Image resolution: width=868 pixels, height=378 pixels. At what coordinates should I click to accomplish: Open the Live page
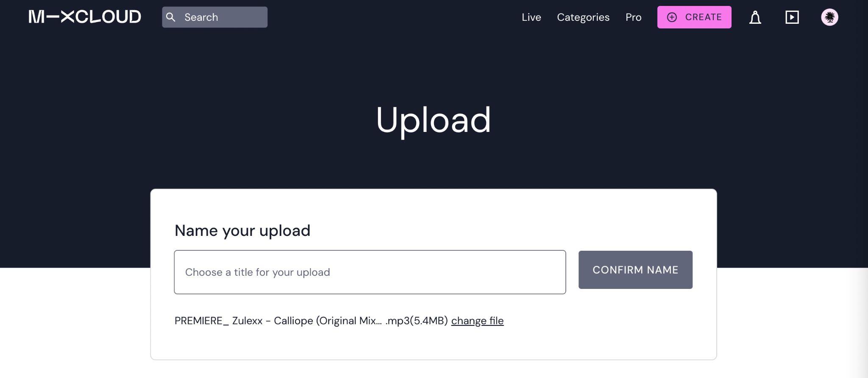point(531,17)
